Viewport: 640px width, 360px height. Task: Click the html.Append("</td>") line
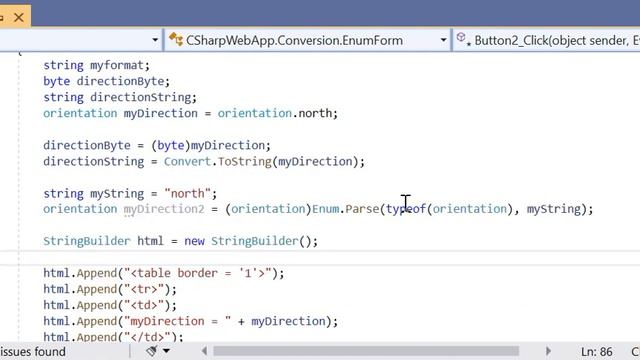tap(113, 337)
